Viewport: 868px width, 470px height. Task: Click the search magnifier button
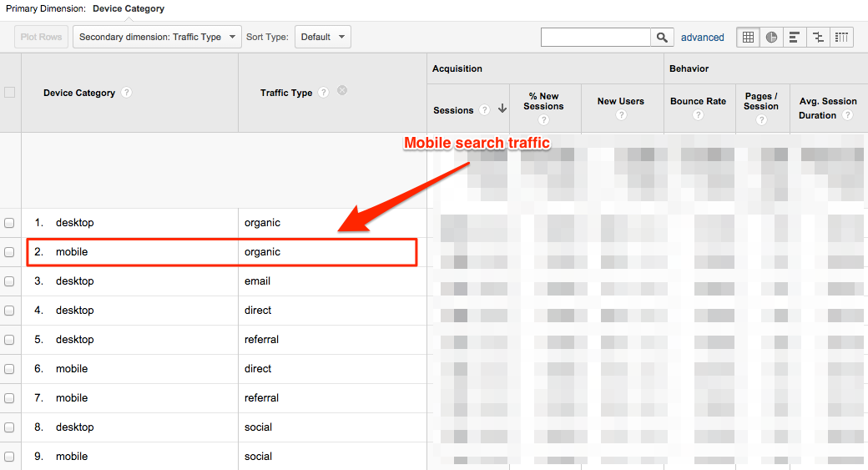[662, 37]
